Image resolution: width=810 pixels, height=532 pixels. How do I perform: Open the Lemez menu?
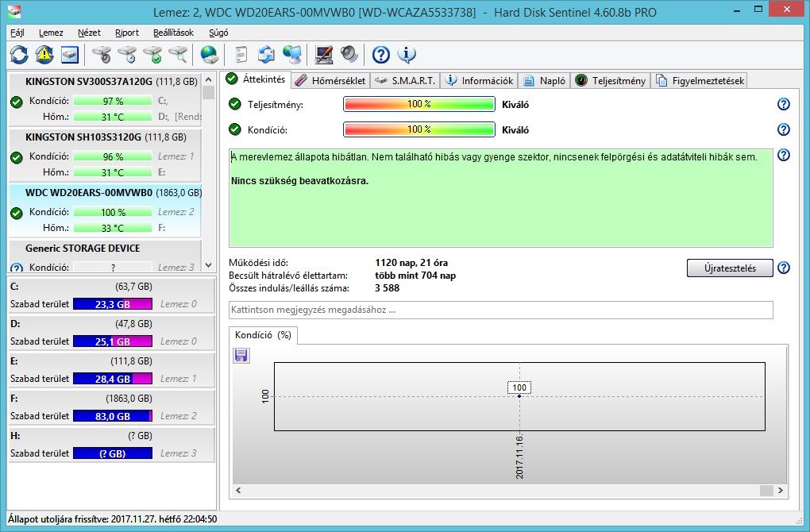[x=51, y=33]
